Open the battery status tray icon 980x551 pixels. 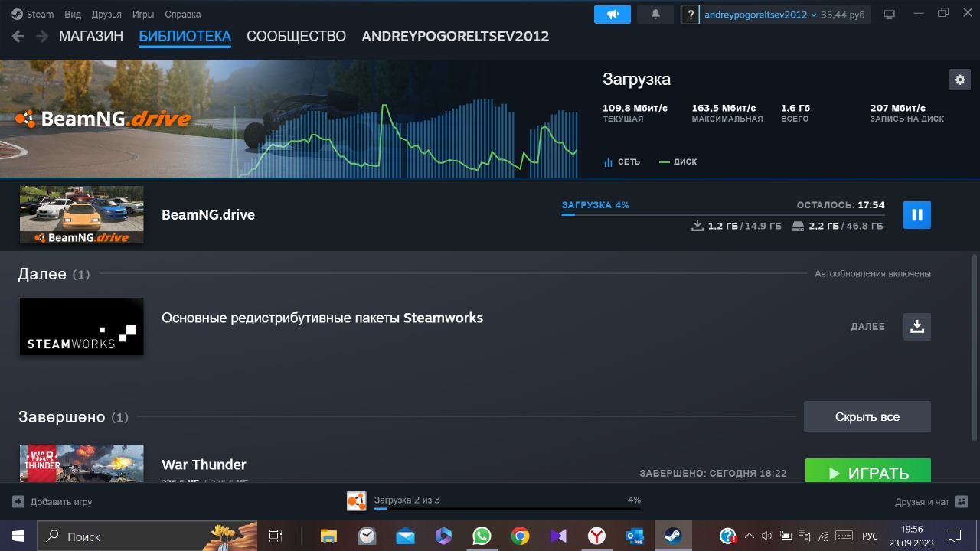pos(786,536)
